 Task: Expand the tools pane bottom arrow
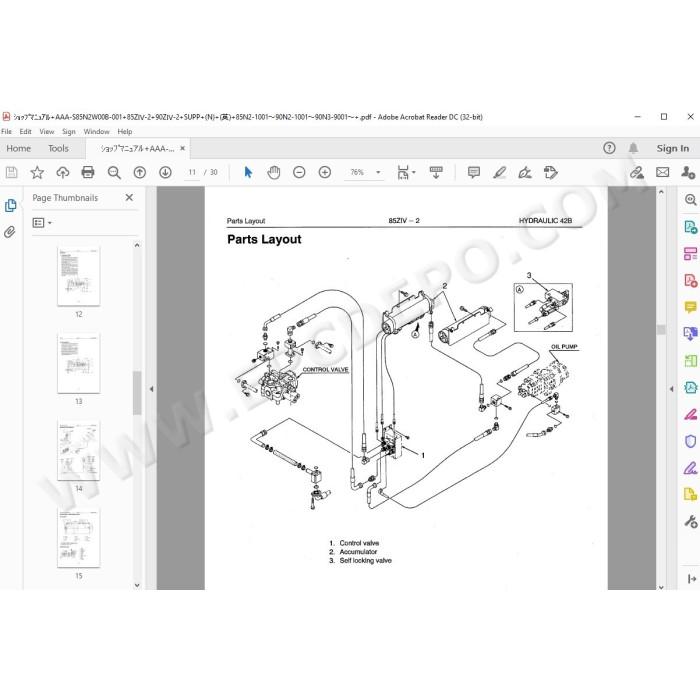click(692, 579)
